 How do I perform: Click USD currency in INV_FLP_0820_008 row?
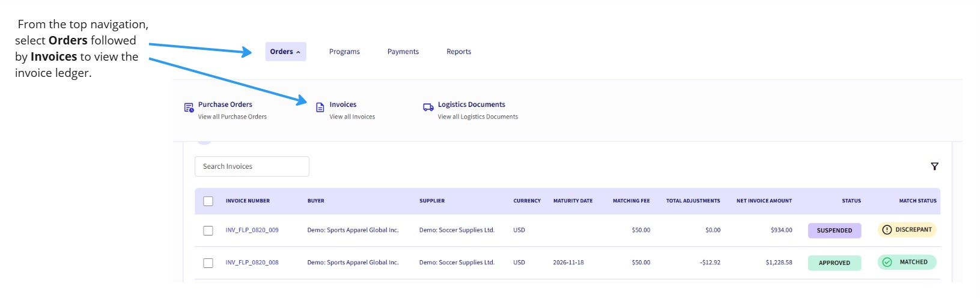[519, 263]
